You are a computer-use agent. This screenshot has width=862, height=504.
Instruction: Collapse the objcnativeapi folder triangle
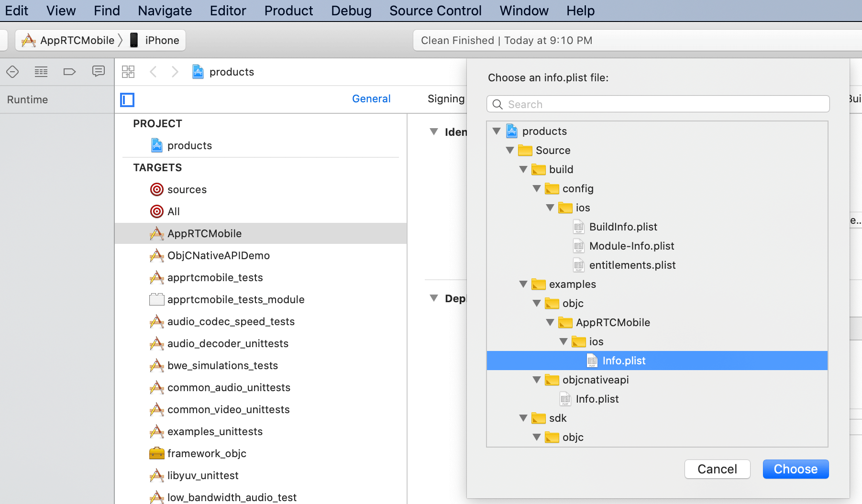tap(537, 380)
